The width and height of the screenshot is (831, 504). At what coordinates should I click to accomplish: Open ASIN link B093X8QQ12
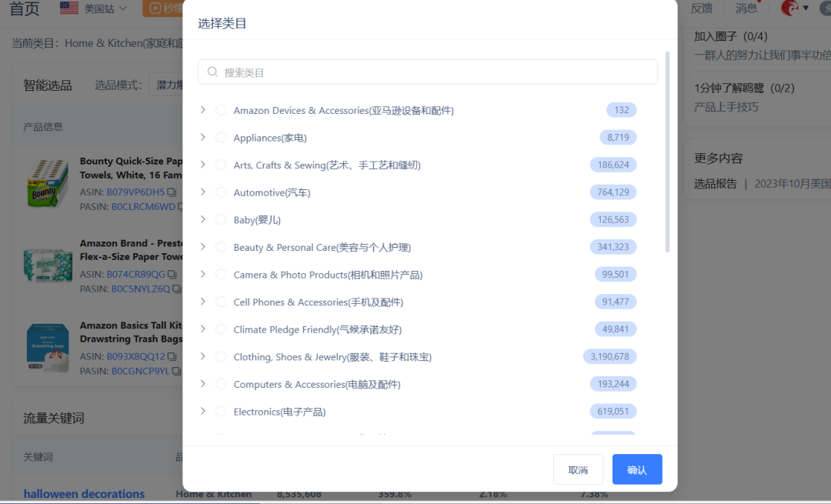(x=135, y=356)
